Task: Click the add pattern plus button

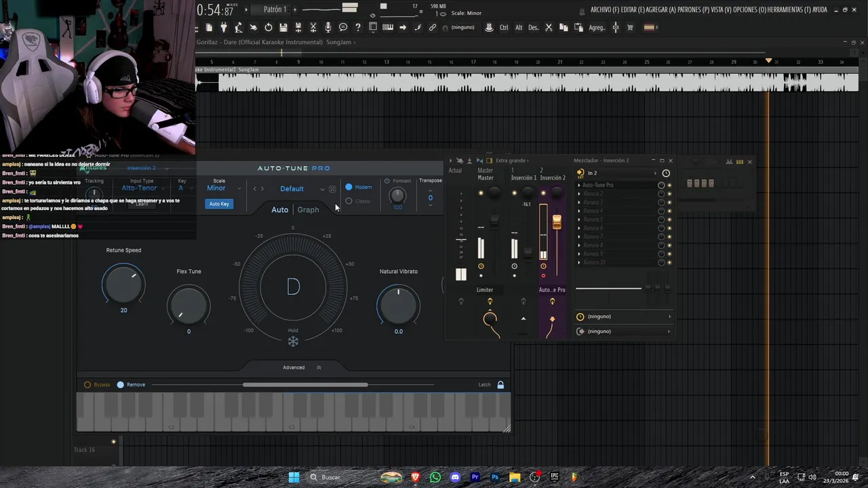Action: (295, 9)
